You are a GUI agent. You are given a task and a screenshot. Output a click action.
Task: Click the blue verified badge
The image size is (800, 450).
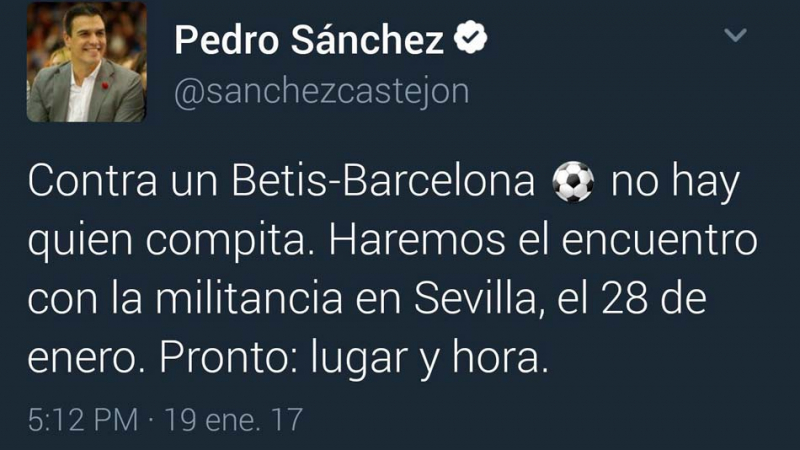(x=470, y=37)
